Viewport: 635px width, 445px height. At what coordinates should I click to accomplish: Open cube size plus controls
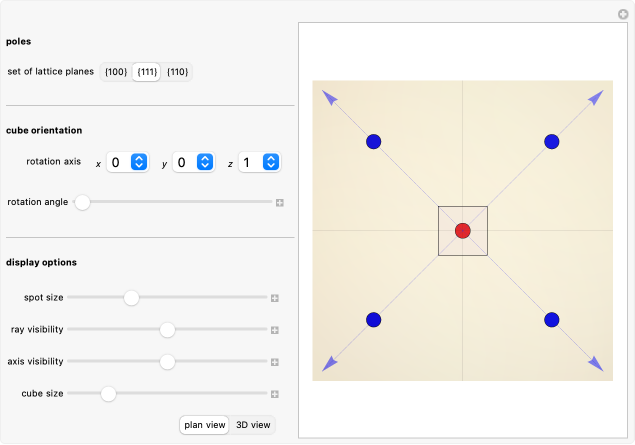coord(274,394)
